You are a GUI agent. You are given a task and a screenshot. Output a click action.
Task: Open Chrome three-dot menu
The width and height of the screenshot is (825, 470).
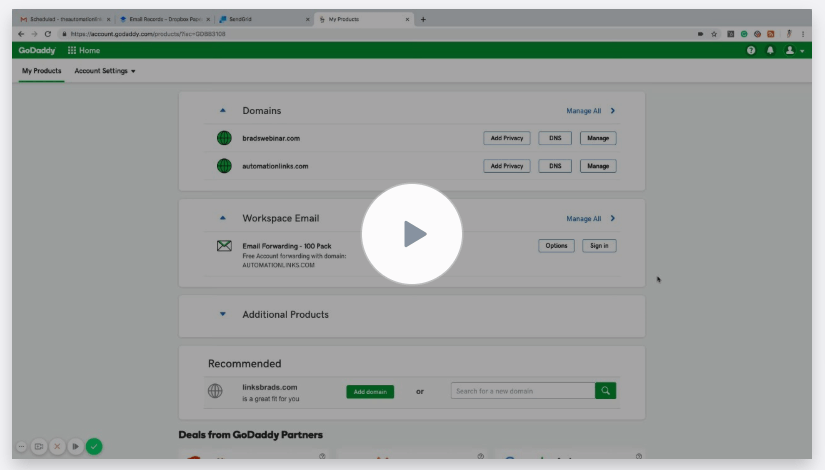pos(803,34)
